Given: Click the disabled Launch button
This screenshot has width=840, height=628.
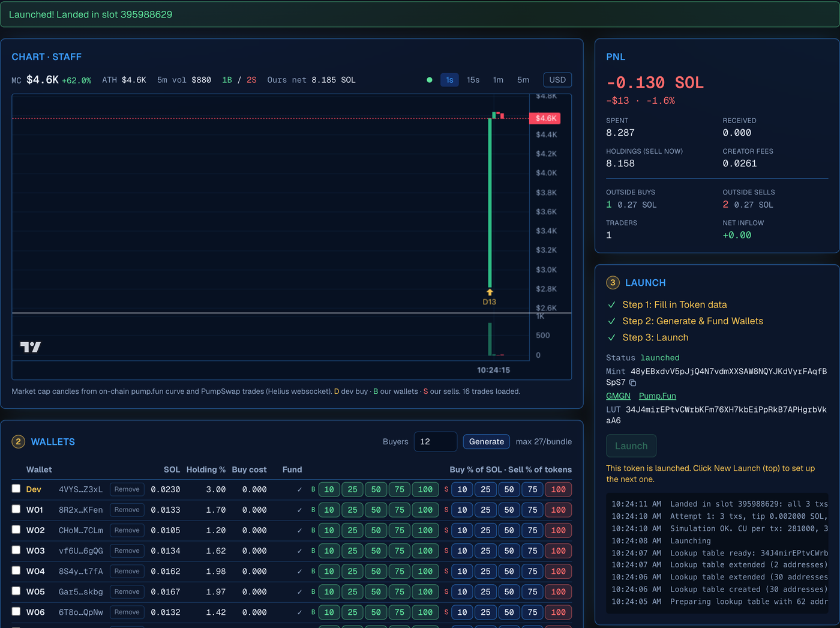Looking at the screenshot, I should point(631,446).
